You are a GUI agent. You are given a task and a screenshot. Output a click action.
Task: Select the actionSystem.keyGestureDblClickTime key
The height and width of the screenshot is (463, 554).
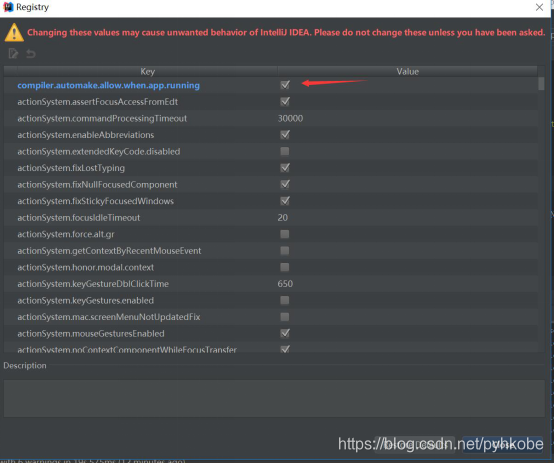coord(93,284)
